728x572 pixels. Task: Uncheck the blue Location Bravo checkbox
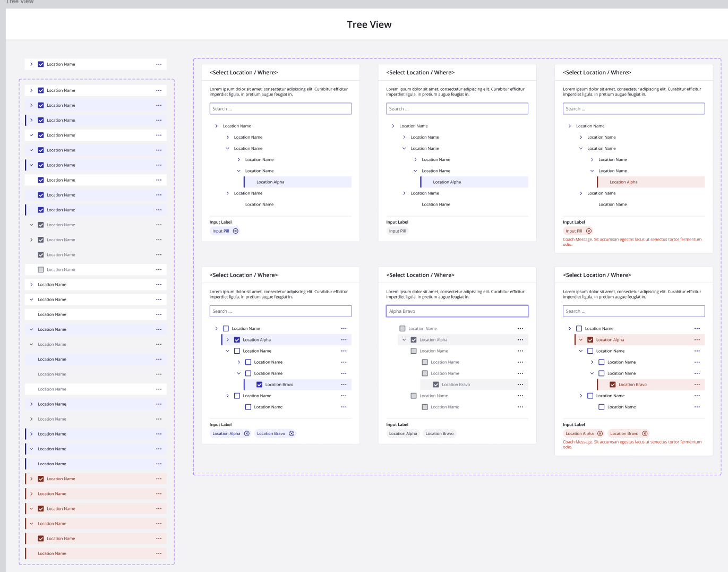point(259,385)
